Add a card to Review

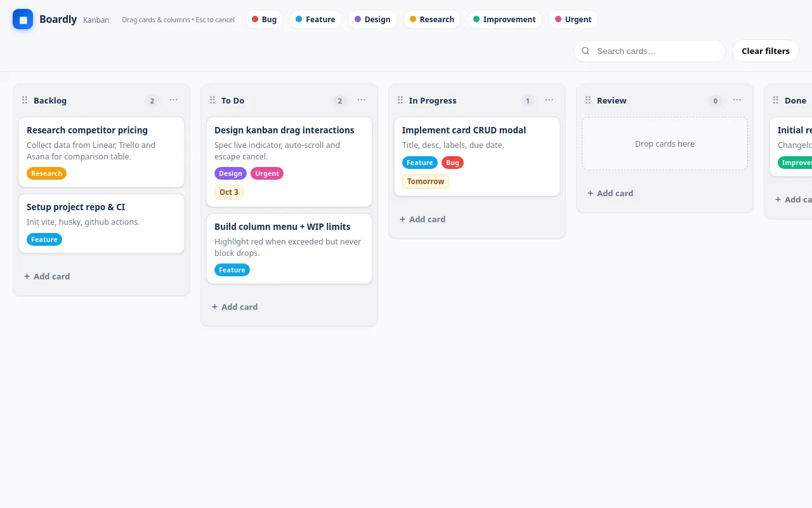click(x=610, y=193)
